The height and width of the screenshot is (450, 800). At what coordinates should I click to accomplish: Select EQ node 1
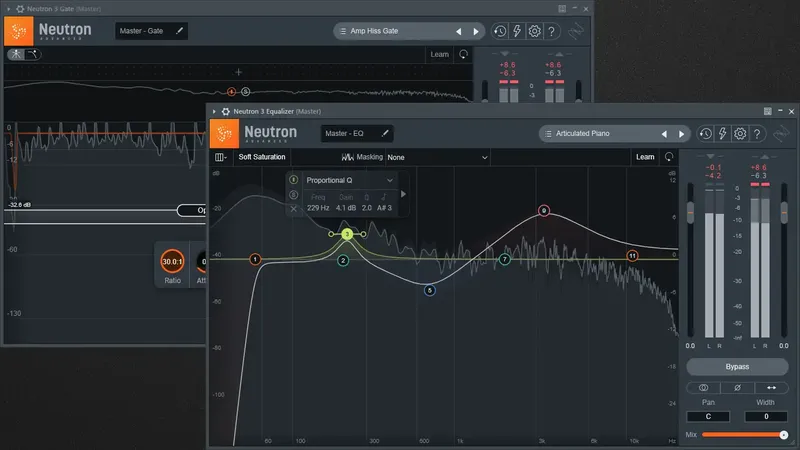pos(255,259)
